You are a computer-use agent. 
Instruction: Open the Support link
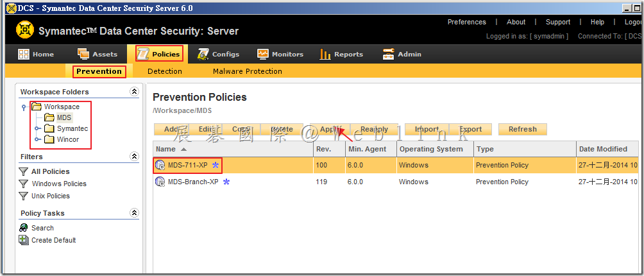558,22
